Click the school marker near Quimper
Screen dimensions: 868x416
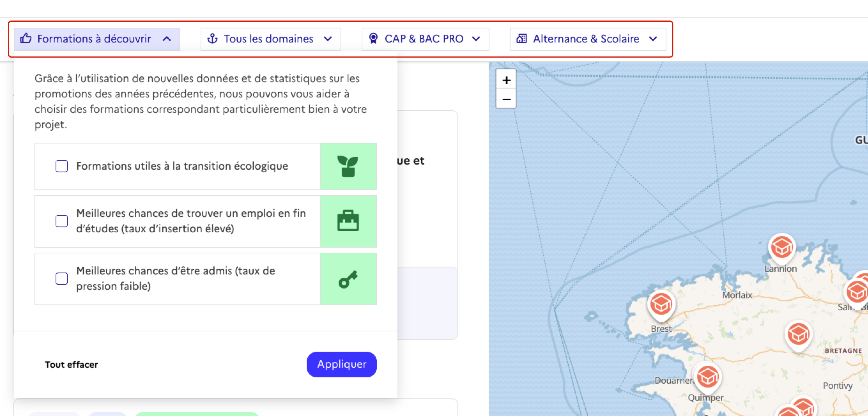pos(707,377)
